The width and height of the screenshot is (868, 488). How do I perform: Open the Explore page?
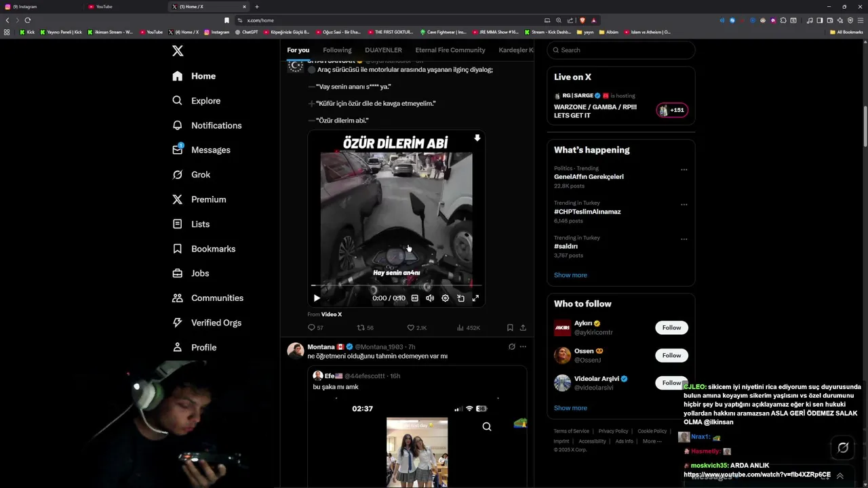tap(197, 100)
